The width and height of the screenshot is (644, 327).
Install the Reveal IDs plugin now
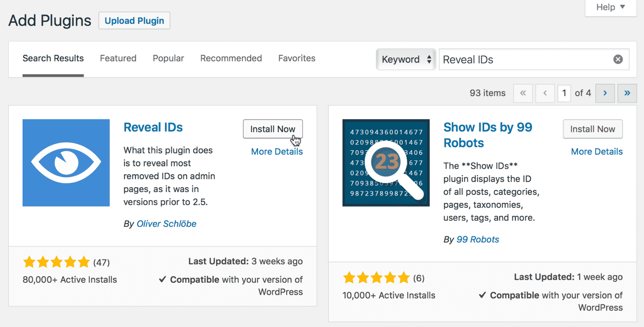click(273, 129)
